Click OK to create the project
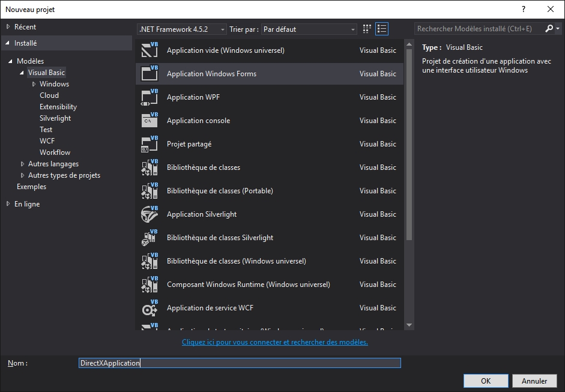The image size is (565, 392). click(486, 381)
